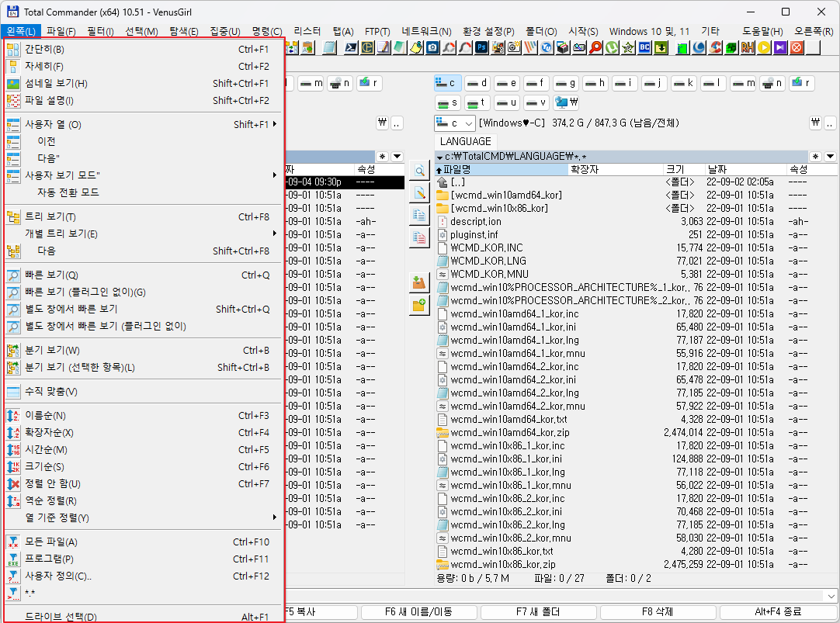This screenshot has height=623, width=840.
Task: Click the yellow play button toolbar icon
Action: [764, 47]
